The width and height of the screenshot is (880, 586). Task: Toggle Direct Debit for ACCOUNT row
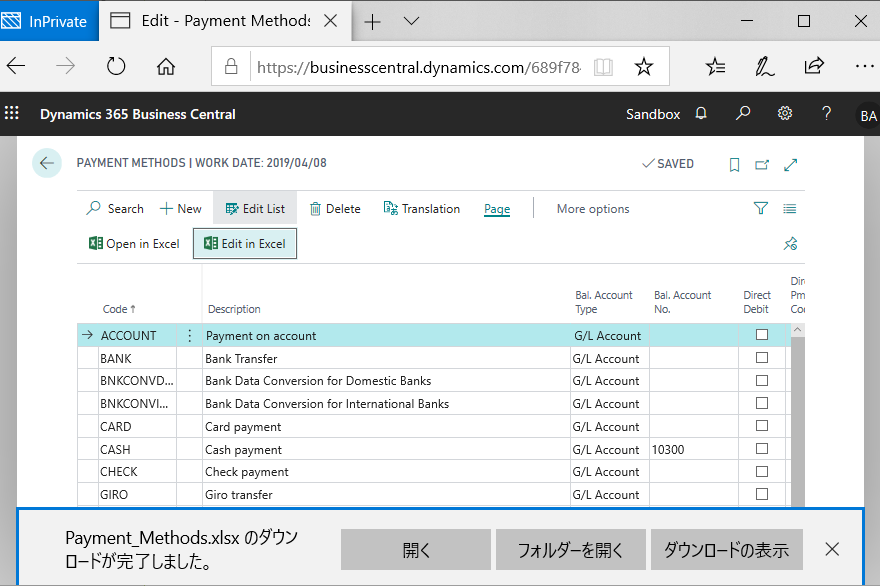coord(762,335)
